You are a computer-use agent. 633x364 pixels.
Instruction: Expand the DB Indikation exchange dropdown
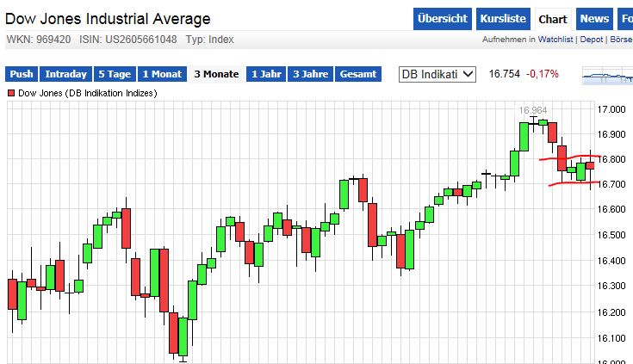(438, 74)
